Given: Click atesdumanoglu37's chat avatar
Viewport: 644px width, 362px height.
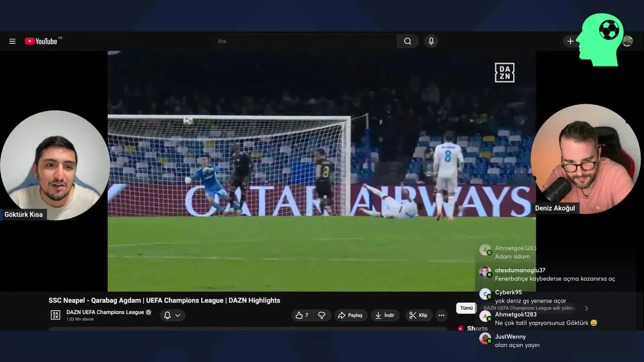Looking at the screenshot, I should tap(485, 272).
